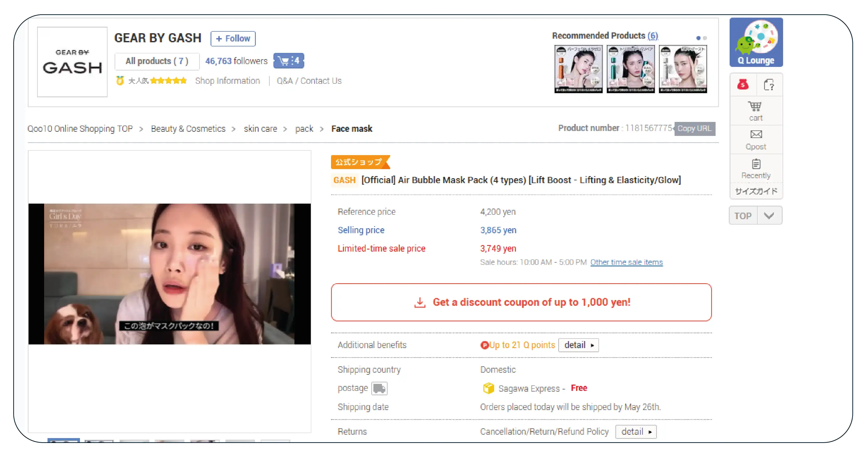Click the 4,200 yen reference price
The image size is (868, 457).
click(498, 212)
